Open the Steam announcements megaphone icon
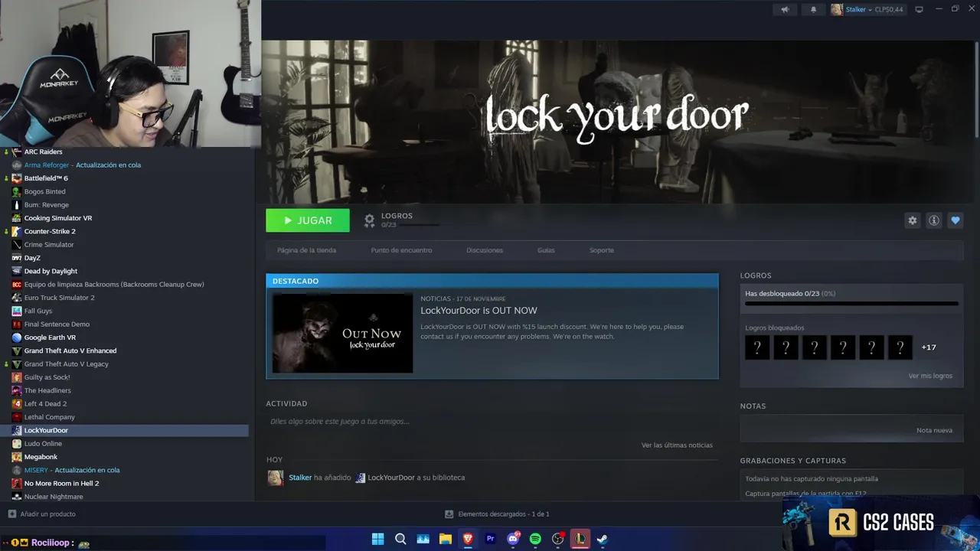Viewport: 980px width, 551px height. click(x=785, y=9)
